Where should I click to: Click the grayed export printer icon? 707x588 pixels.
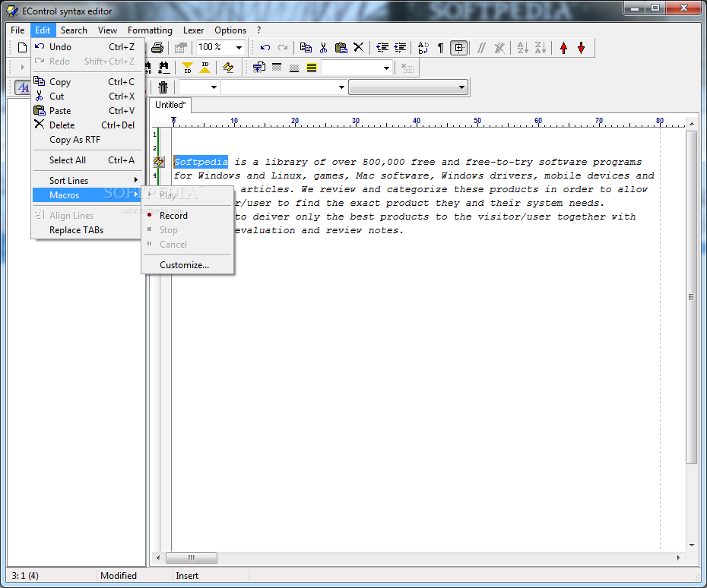(x=181, y=47)
